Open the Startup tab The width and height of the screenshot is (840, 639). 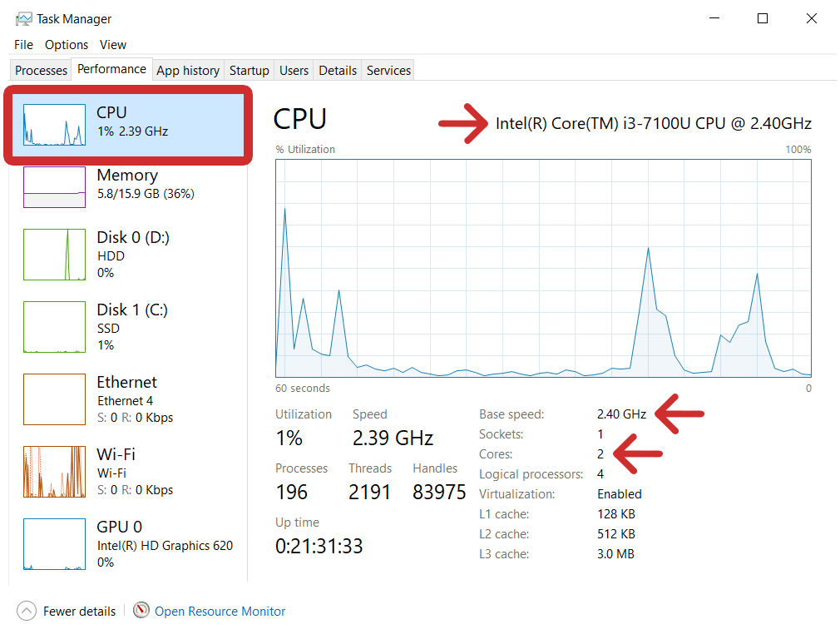(249, 70)
